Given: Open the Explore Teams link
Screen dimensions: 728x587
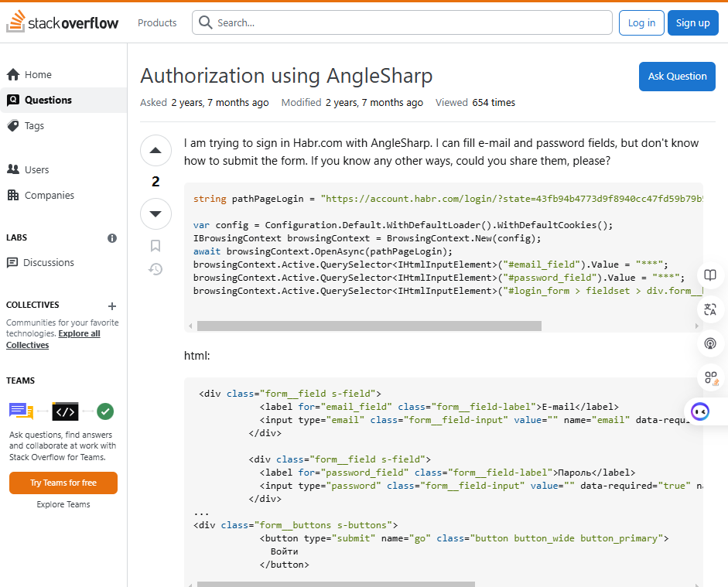Looking at the screenshot, I should click(63, 504).
